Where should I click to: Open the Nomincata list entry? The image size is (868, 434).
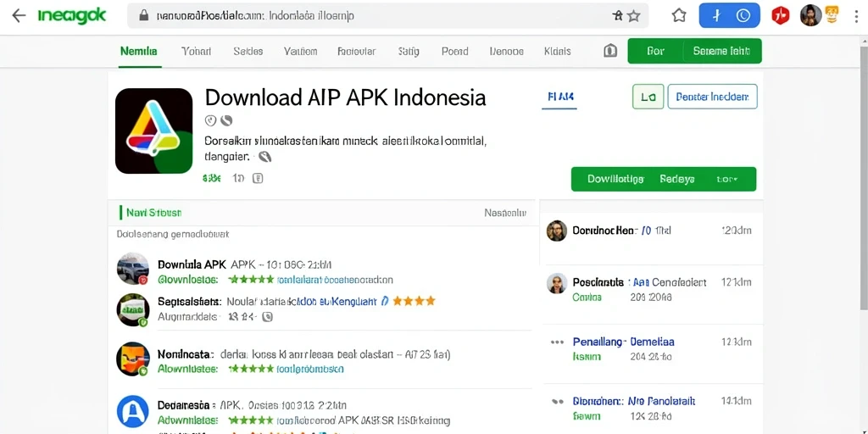click(x=324, y=361)
